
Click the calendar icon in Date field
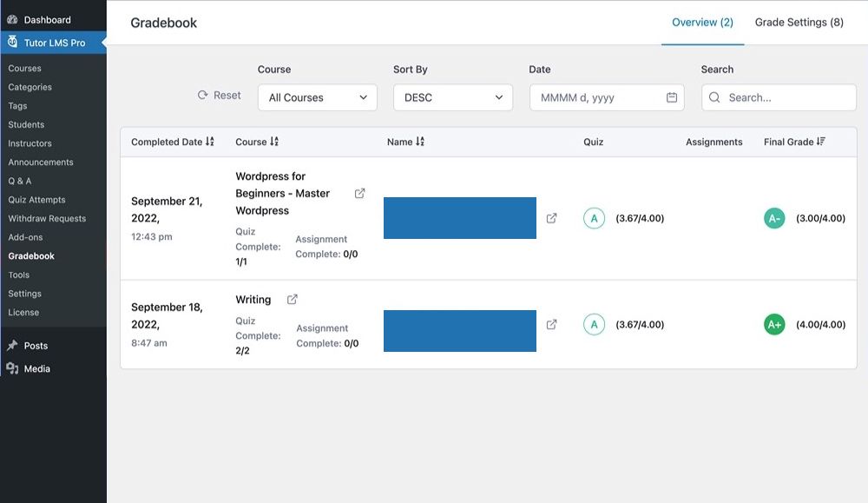(672, 98)
